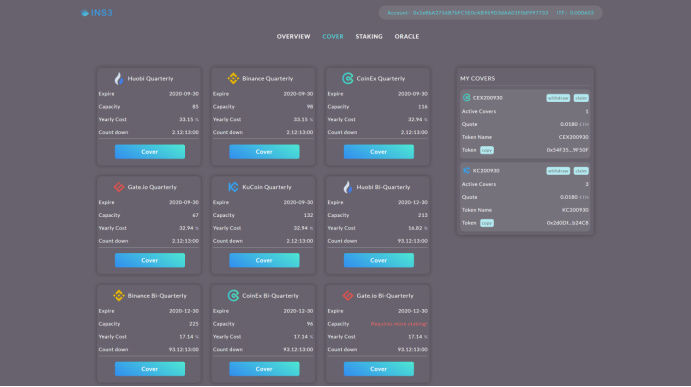Click the KC200930 Token Name value
The height and width of the screenshot is (387, 691).
(x=575, y=210)
